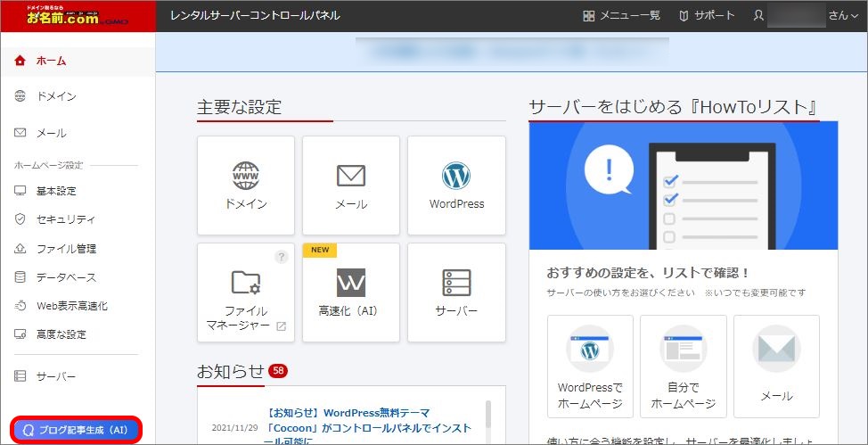The height and width of the screenshot is (445, 868).
Task: Click the HowToリスト checklist banner image
Action: pyautogui.click(x=684, y=185)
